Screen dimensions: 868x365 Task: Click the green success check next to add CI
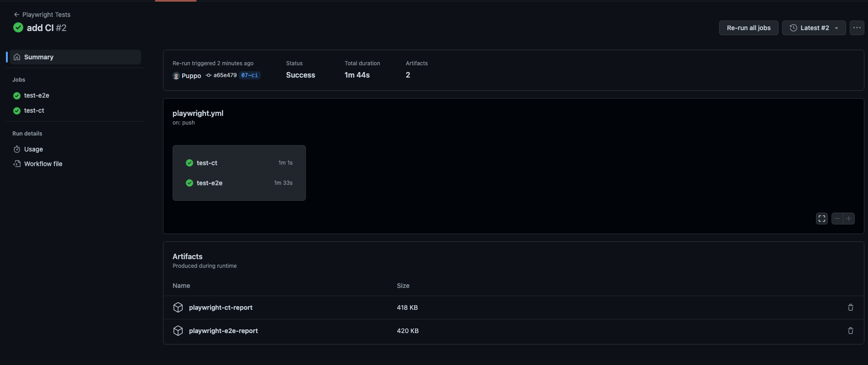point(18,27)
